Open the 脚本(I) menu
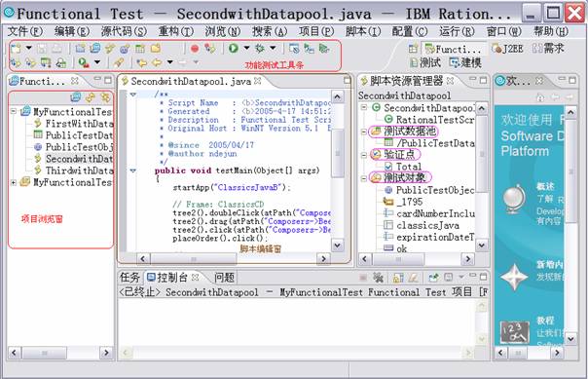This screenshot has height=379, width=588. click(363, 31)
